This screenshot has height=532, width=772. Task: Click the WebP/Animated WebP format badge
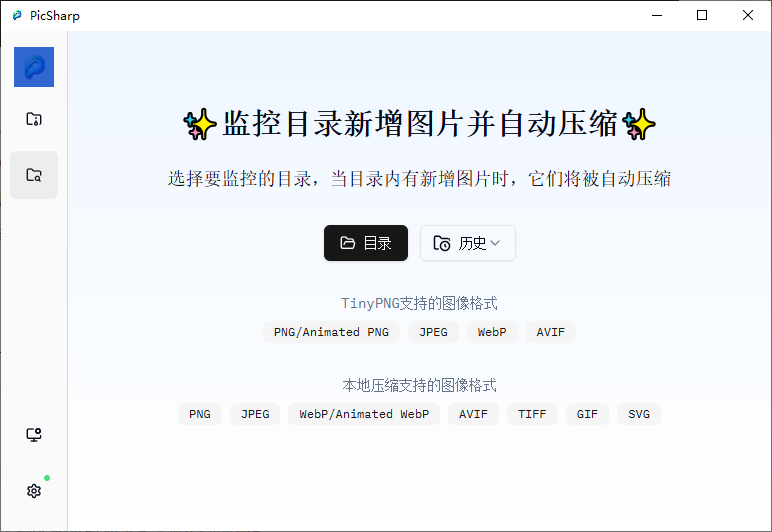tap(364, 414)
